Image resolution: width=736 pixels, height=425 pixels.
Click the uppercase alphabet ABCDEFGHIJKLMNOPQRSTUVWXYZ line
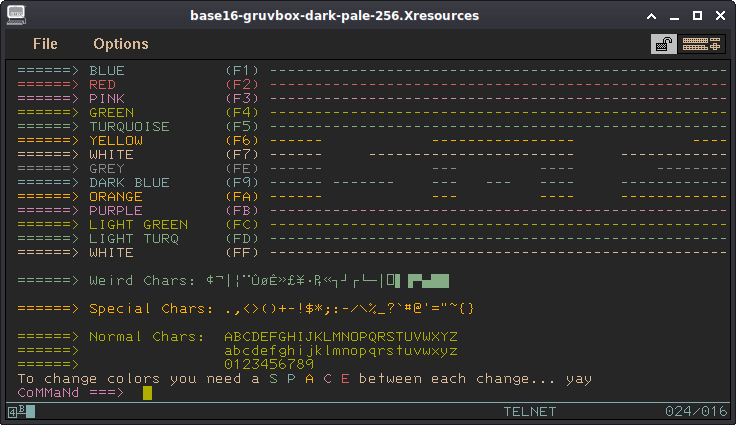coord(341,337)
